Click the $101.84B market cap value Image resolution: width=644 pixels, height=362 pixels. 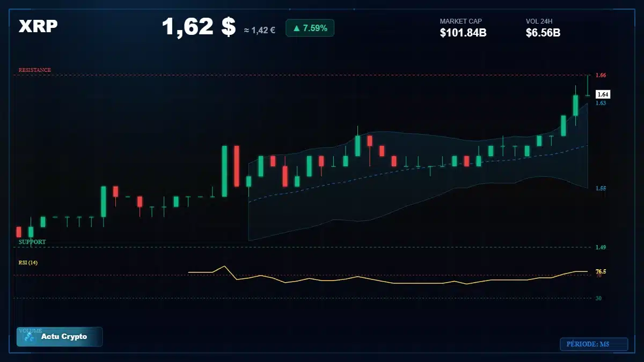point(463,33)
